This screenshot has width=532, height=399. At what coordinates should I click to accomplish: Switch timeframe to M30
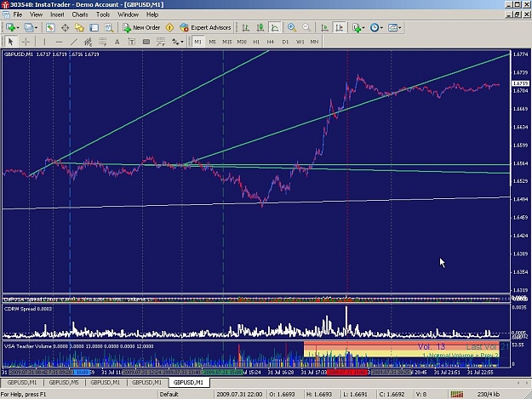242,42
